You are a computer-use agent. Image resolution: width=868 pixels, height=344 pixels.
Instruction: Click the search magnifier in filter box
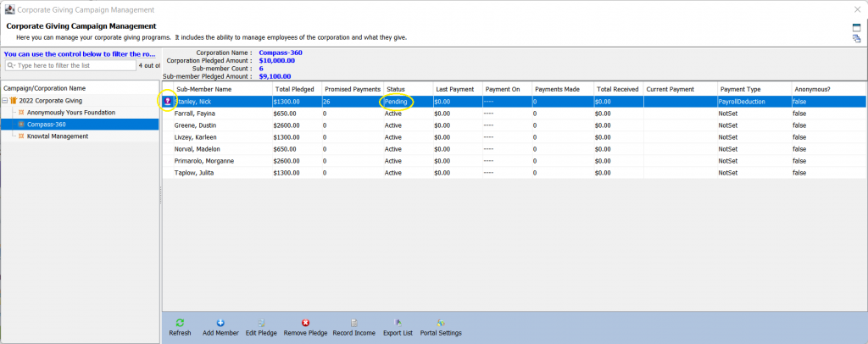click(x=10, y=65)
